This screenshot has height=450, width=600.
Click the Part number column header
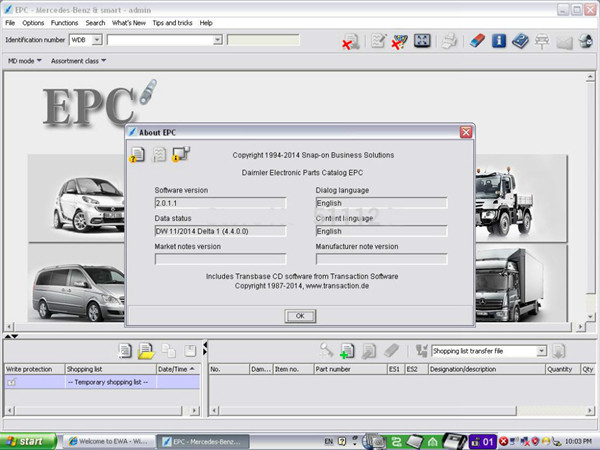pos(350,369)
